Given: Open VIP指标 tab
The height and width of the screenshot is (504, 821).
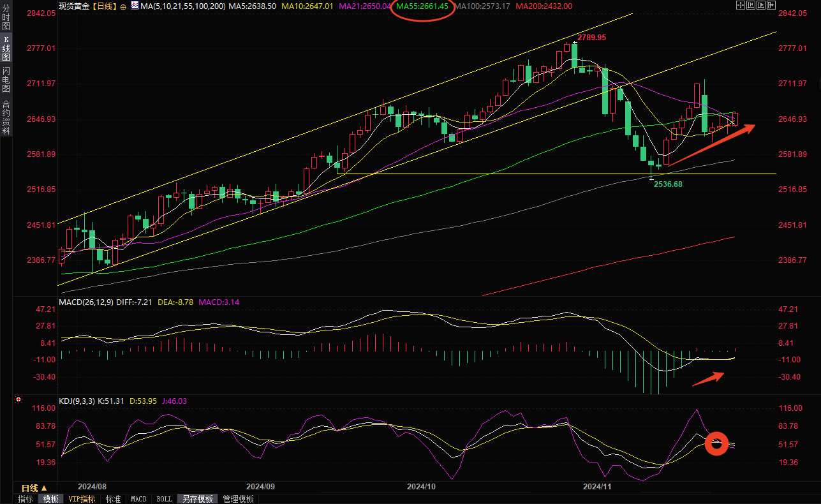Looking at the screenshot, I should (x=82, y=499).
